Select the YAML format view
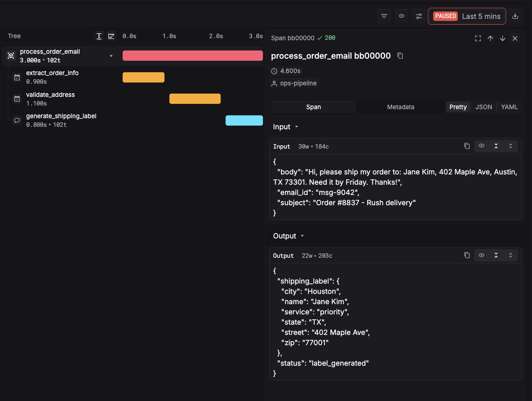 [x=509, y=107]
